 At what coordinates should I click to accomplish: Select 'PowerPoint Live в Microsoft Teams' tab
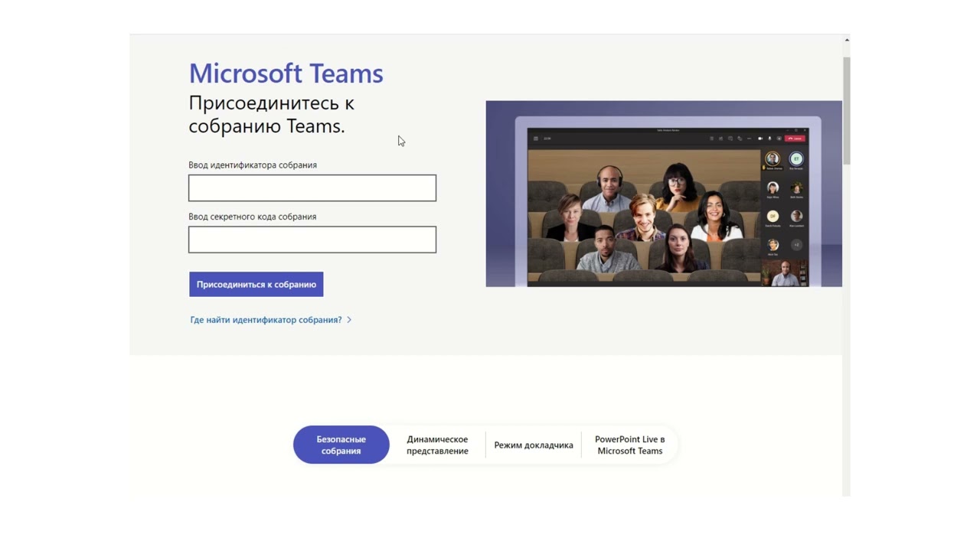629,445
